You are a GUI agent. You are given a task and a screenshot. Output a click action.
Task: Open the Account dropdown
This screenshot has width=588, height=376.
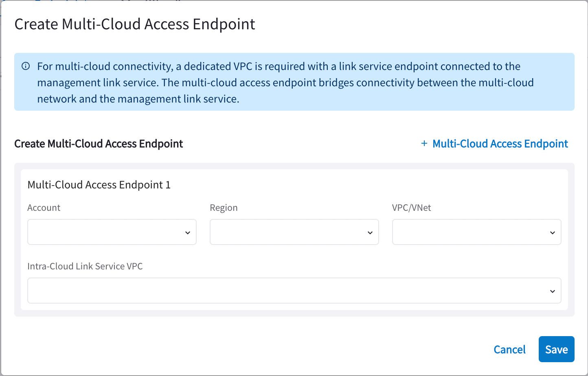[112, 232]
